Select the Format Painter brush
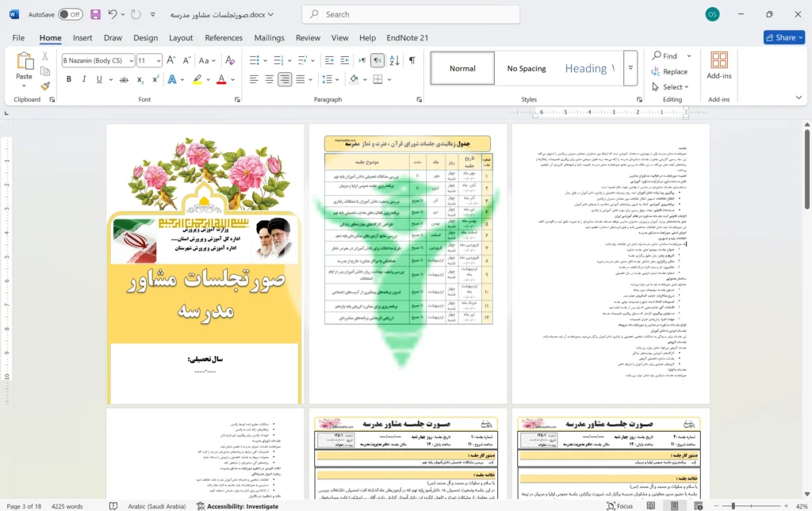The image size is (812, 511). coord(45,86)
